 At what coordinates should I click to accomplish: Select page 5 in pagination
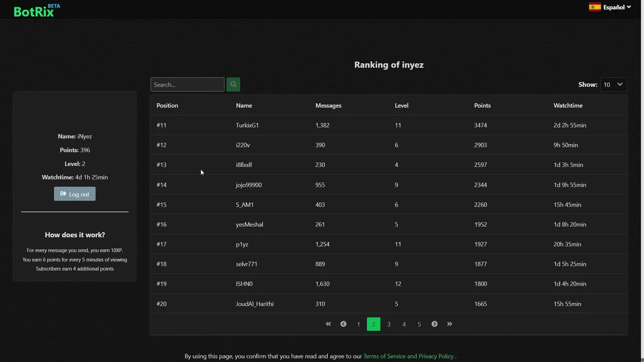tap(419, 324)
